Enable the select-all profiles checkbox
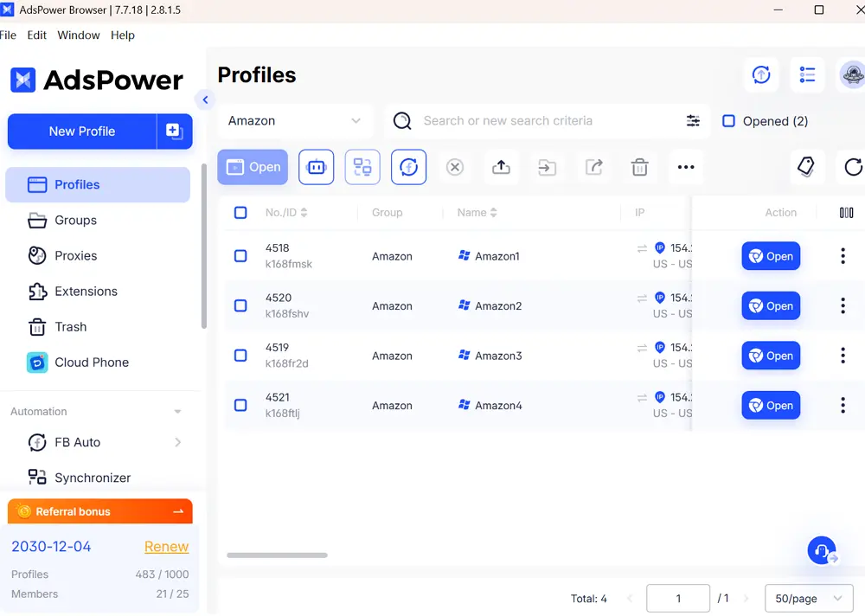Screen dimensions: 865x616 coord(240,212)
